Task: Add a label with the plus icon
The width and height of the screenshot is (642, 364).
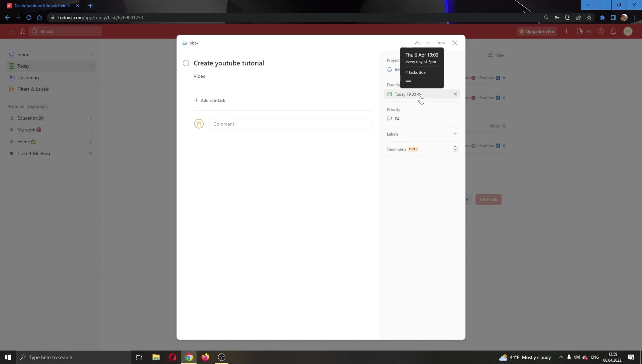Action: [455, 134]
